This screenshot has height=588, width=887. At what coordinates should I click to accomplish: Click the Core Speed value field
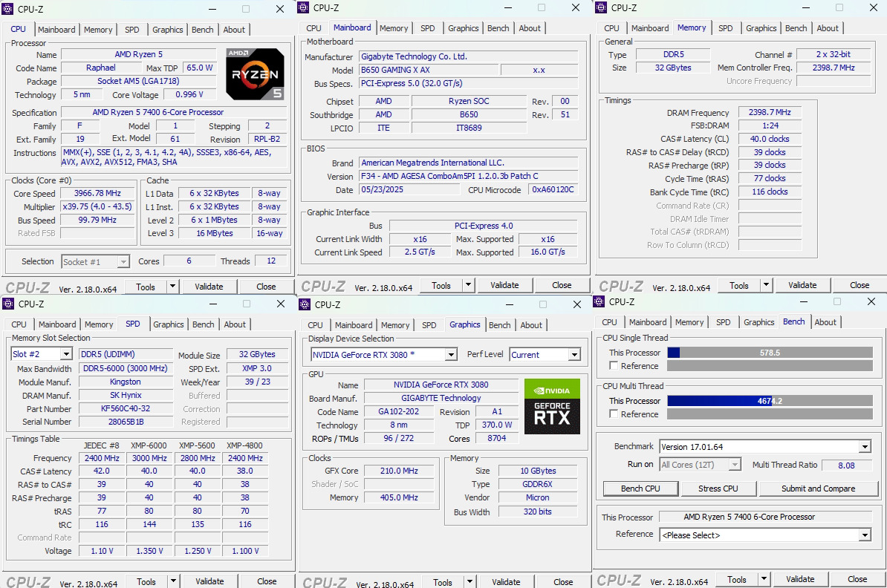click(97, 193)
